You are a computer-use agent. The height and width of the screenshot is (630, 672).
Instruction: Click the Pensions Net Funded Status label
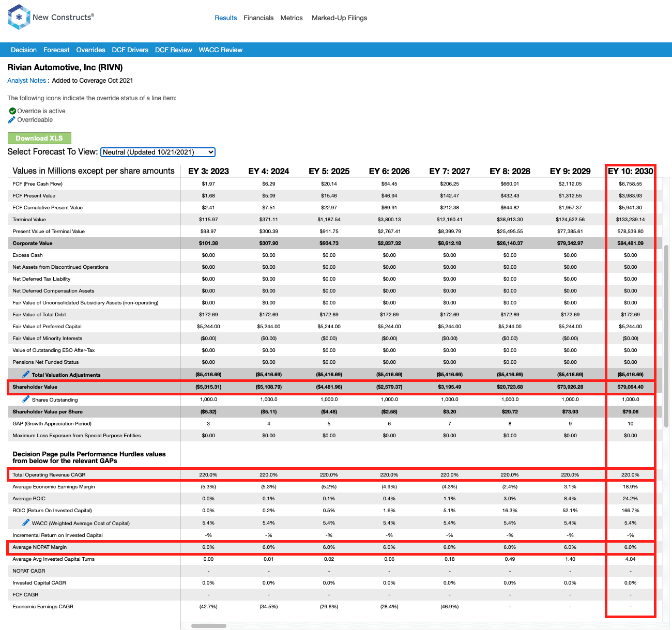click(x=45, y=362)
